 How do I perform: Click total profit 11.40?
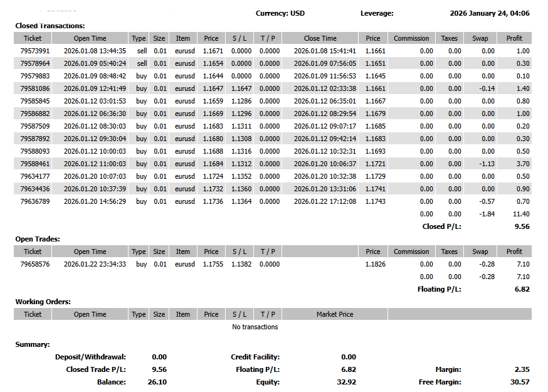pyautogui.click(x=521, y=214)
